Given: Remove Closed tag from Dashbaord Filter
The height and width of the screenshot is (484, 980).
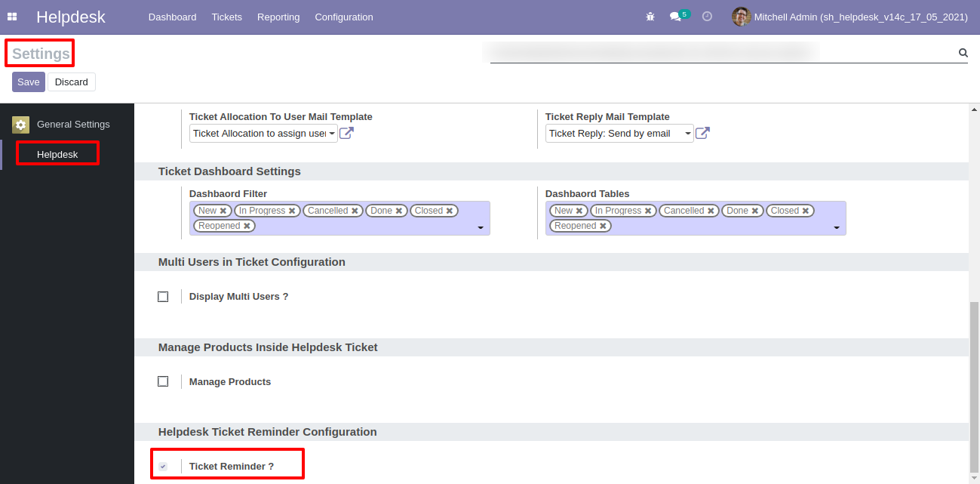Looking at the screenshot, I should point(450,211).
